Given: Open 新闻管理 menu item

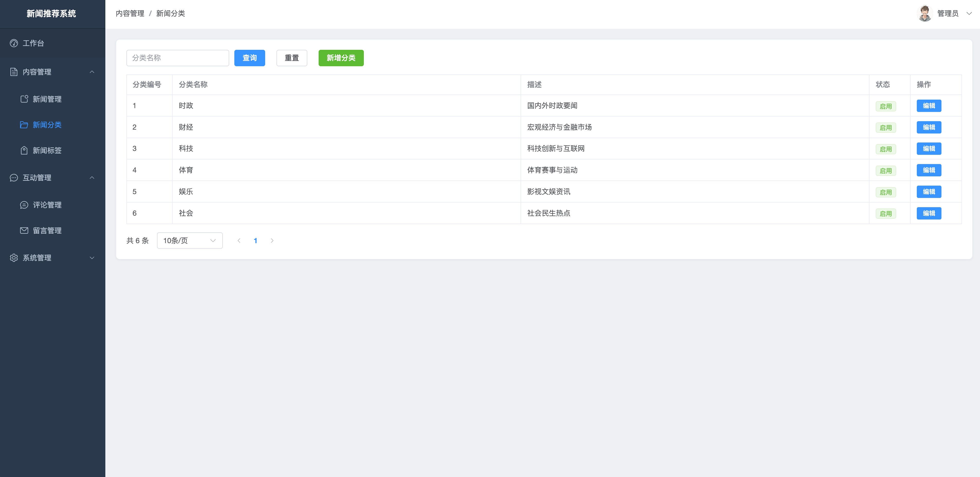Looking at the screenshot, I should click(52, 99).
